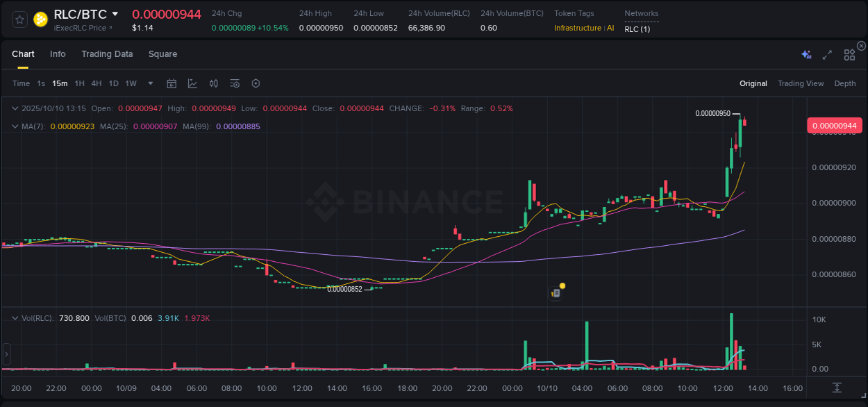Click the candlestick comparison icon
Viewport: 868px width, 407px height.
(x=213, y=83)
